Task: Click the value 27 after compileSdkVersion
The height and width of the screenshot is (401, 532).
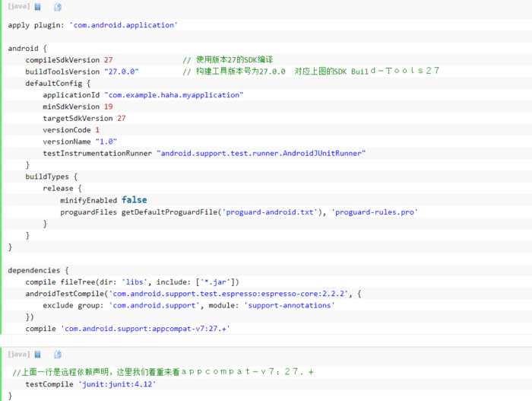Action: tap(108, 60)
